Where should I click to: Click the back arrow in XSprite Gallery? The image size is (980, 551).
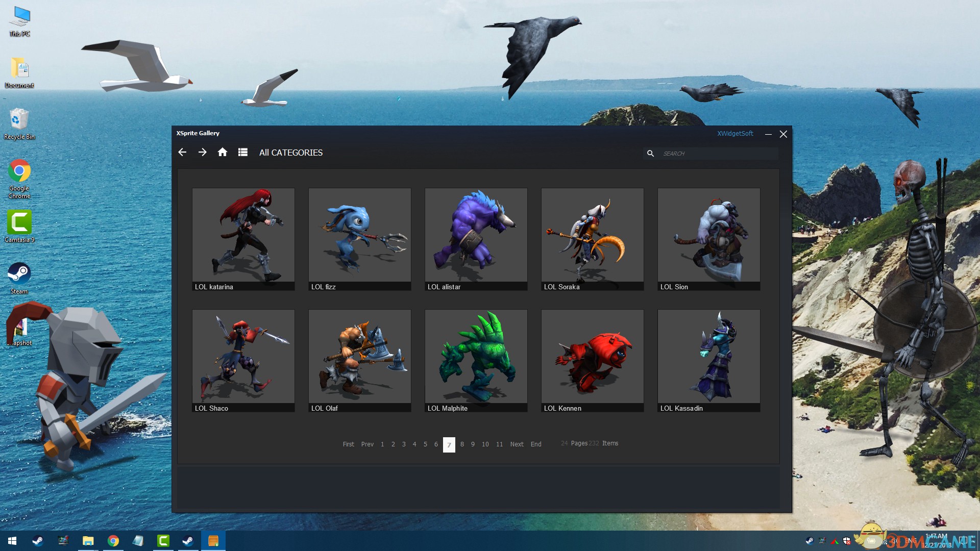tap(182, 152)
